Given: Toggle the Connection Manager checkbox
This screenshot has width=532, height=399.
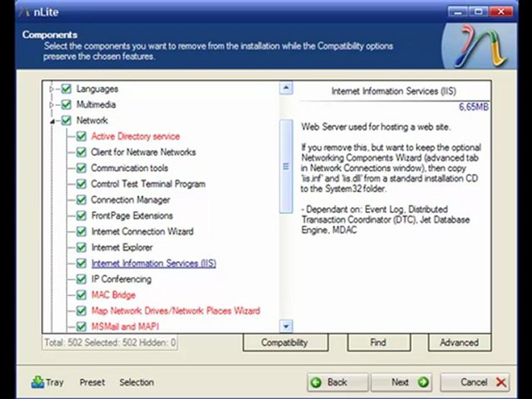Looking at the screenshot, I should pos(81,200).
